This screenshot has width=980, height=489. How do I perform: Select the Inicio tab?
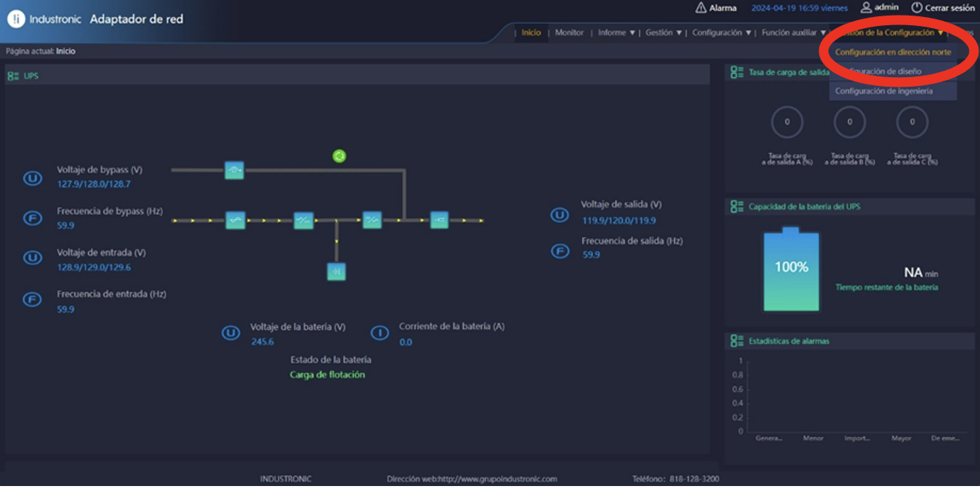point(531,33)
